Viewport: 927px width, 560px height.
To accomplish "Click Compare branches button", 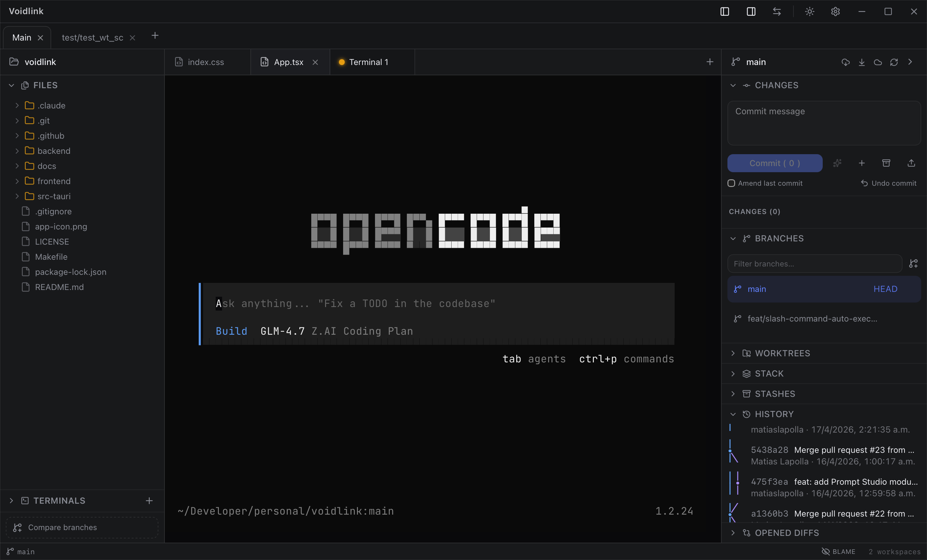I will (82, 527).
